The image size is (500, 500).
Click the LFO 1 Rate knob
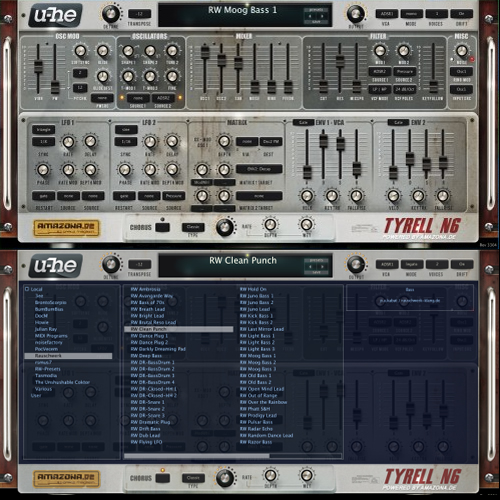[x=68, y=142]
